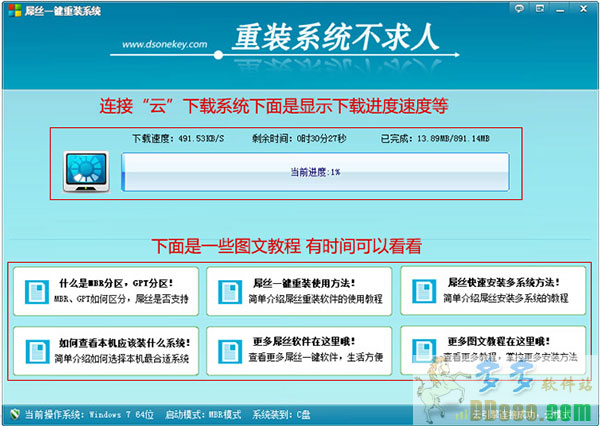The image size is (600, 426).
Task: Open 什么是MBR分区，GPT分区 tutorial title
Action: click(102, 283)
